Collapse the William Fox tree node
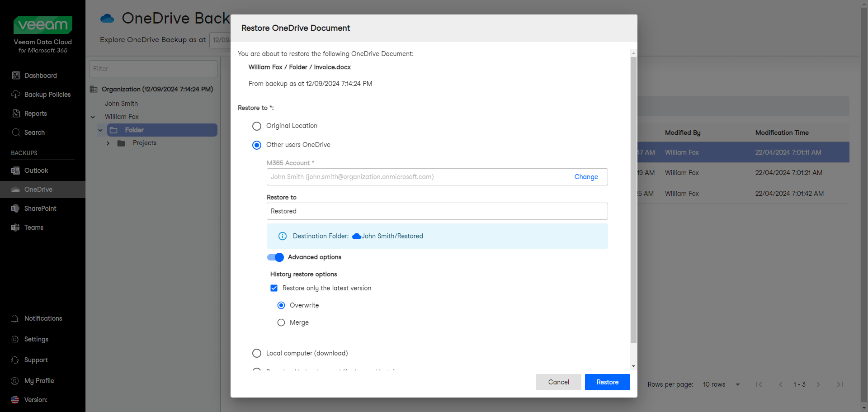 coord(93,117)
